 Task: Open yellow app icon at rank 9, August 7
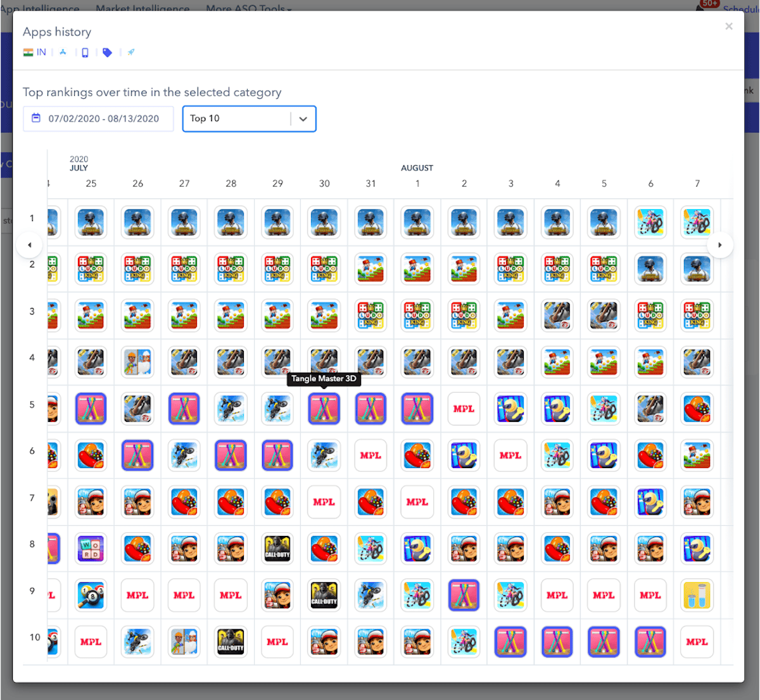[x=697, y=595]
